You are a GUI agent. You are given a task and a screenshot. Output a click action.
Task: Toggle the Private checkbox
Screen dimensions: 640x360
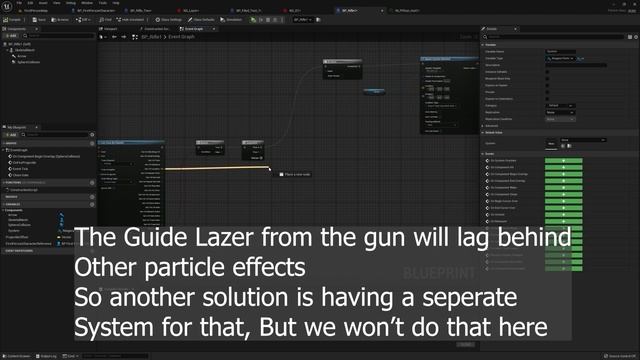tap(547, 92)
